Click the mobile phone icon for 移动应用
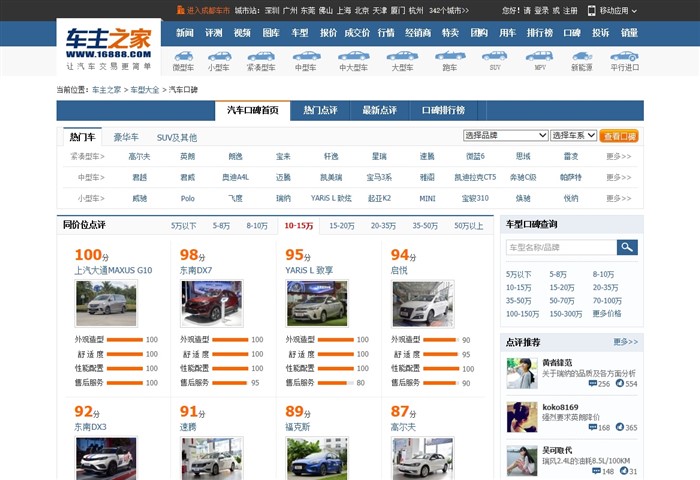Viewport: 700px width, 480px height. click(x=592, y=10)
